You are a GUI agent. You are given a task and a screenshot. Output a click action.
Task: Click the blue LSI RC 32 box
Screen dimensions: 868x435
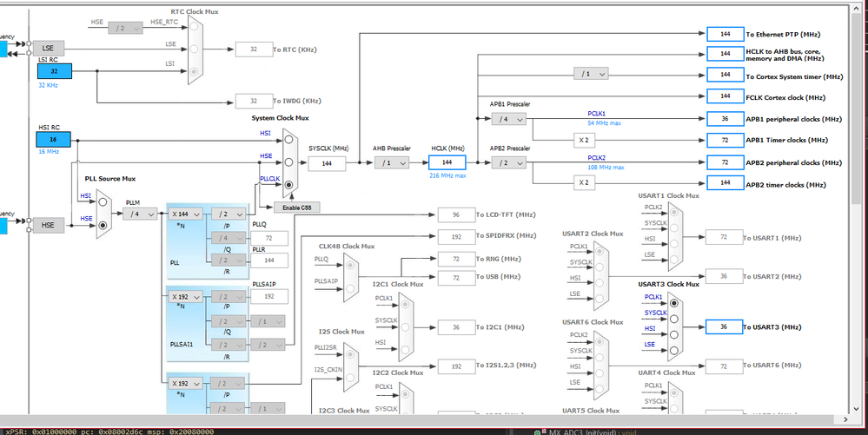(x=54, y=71)
